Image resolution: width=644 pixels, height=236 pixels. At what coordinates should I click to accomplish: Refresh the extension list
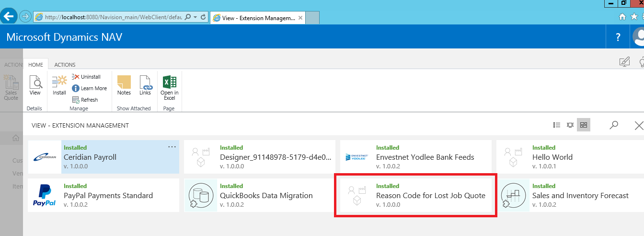tap(85, 100)
